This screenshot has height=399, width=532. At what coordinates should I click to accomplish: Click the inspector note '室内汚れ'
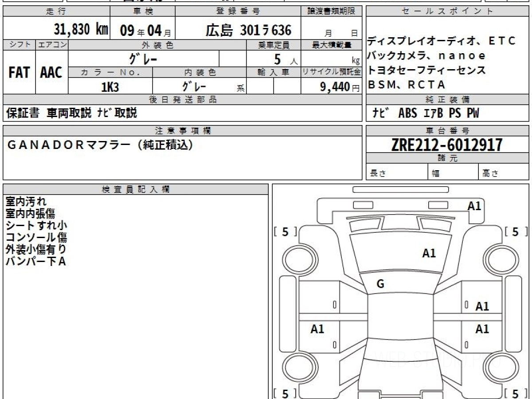click(x=26, y=202)
